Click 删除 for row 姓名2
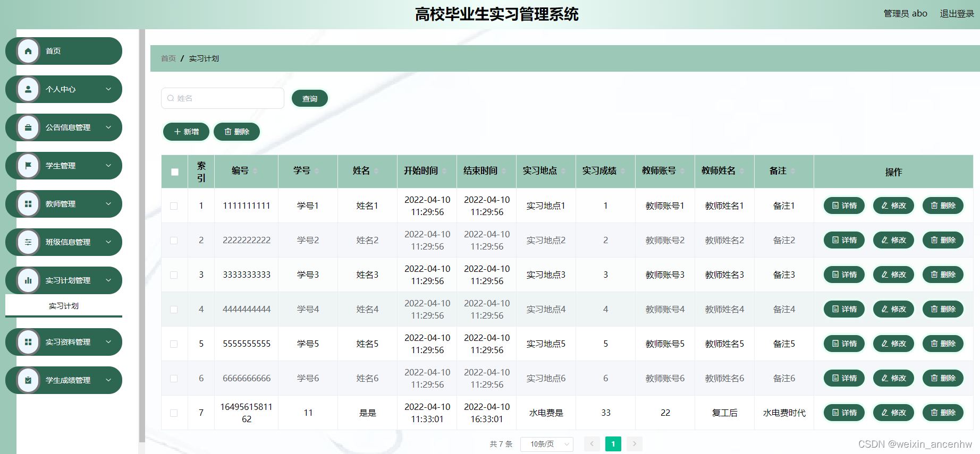 tap(943, 240)
